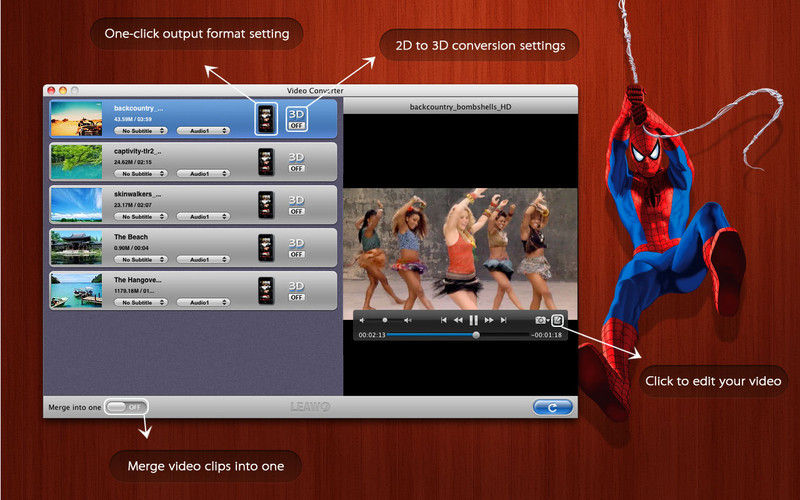Open Audio1 dropdown for The Hangove video
The image size is (800, 500).
point(203,302)
